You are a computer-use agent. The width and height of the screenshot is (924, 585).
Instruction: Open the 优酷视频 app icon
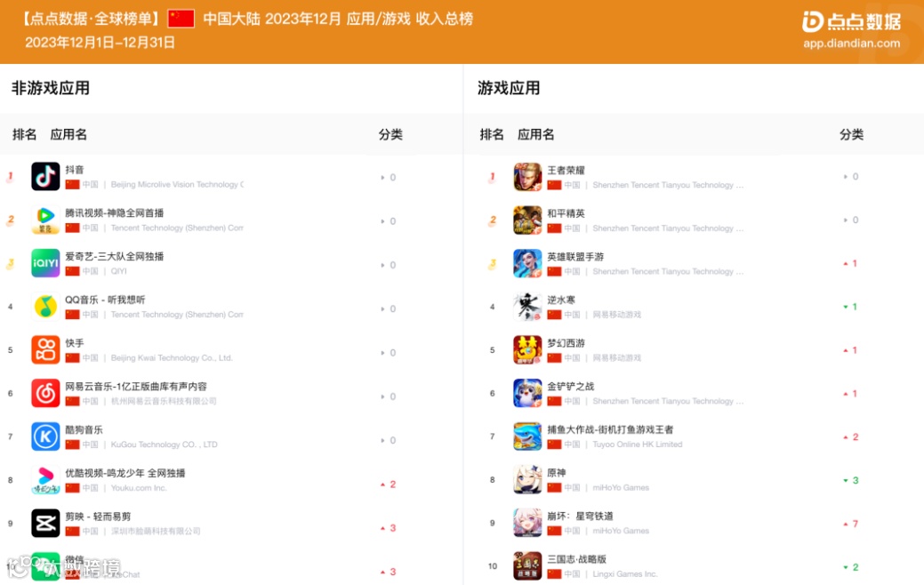point(45,479)
